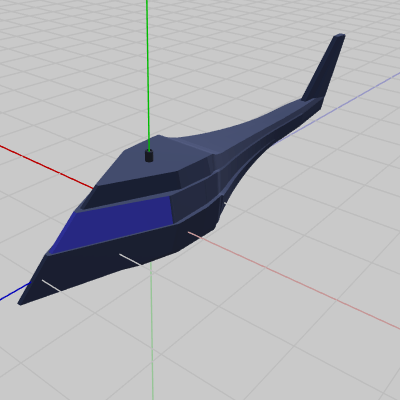
Task: Click the white tick mark near the nose
Action: click(51, 286)
